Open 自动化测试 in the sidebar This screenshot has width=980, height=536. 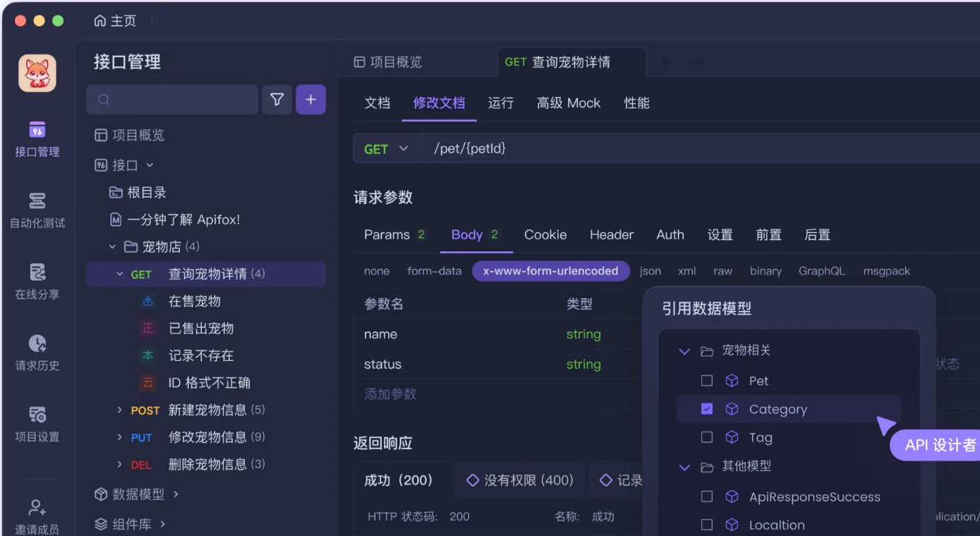(37, 201)
